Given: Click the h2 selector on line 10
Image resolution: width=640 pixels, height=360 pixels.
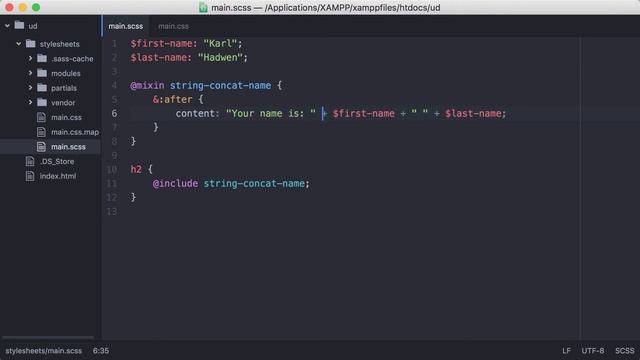Looking at the screenshot, I should tap(136, 169).
